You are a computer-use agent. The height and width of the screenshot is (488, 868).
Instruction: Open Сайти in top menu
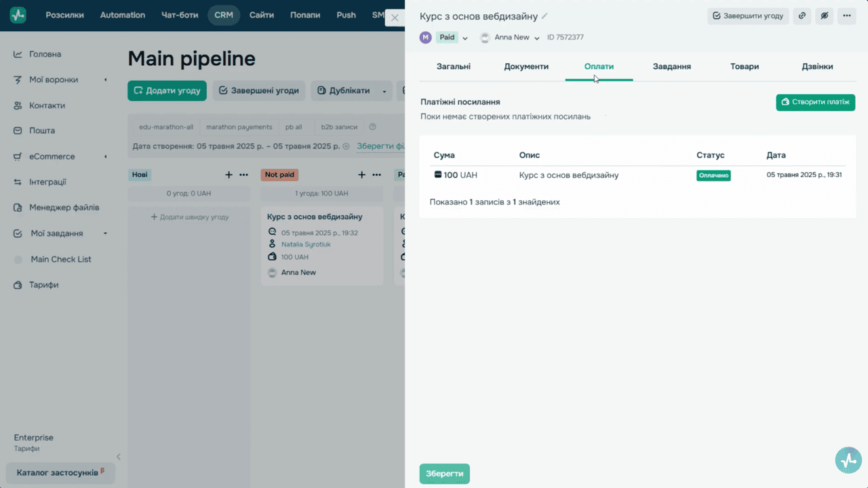pyautogui.click(x=262, y=15)
